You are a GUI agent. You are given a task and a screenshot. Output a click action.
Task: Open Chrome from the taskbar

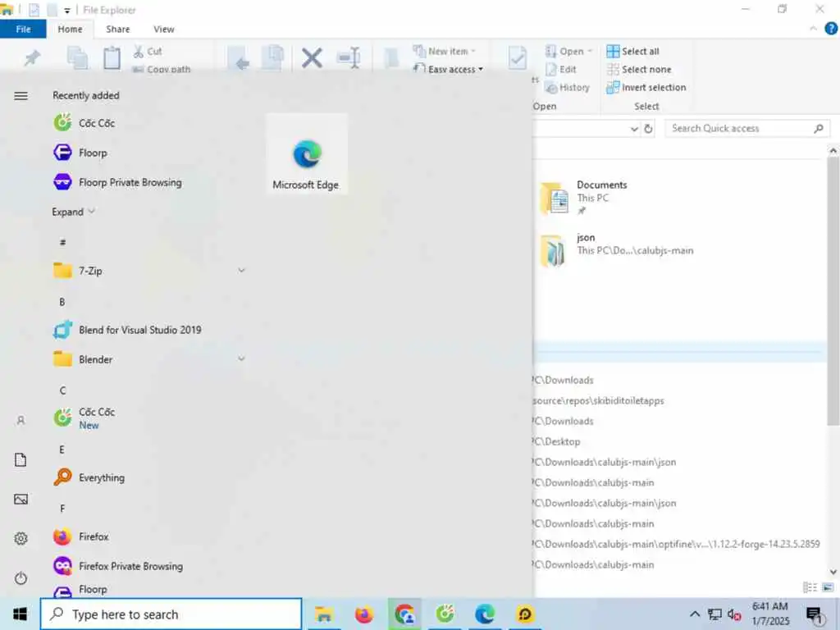404,614
